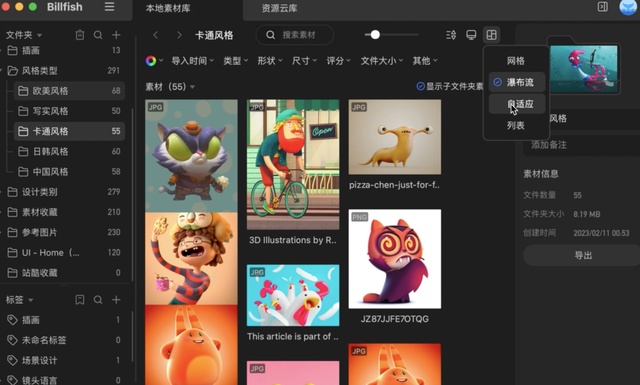This screenshot has width=640, height=385.
Task: Open 导入时间 filter dropdown
Action: click(193, 61)
